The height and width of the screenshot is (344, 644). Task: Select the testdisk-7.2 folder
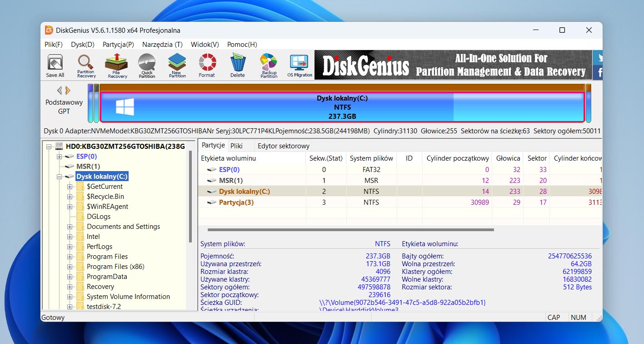(104, 307)
